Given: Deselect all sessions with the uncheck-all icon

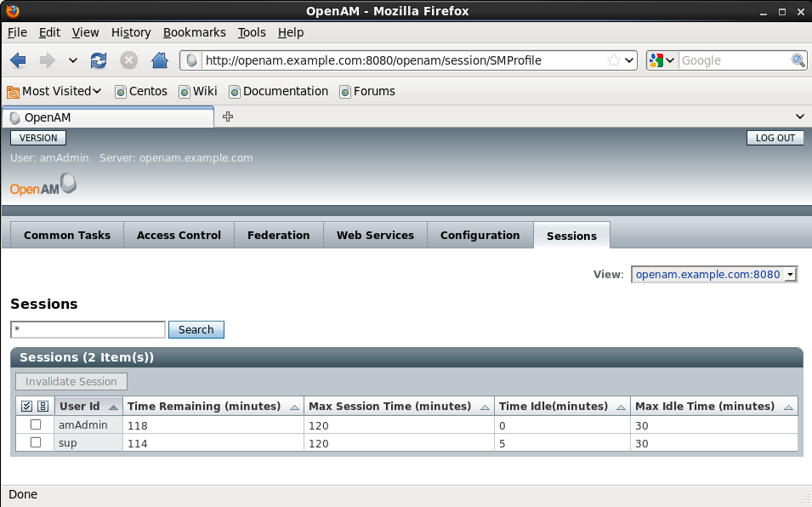Looking at the screenshot, I should point(43,407).
